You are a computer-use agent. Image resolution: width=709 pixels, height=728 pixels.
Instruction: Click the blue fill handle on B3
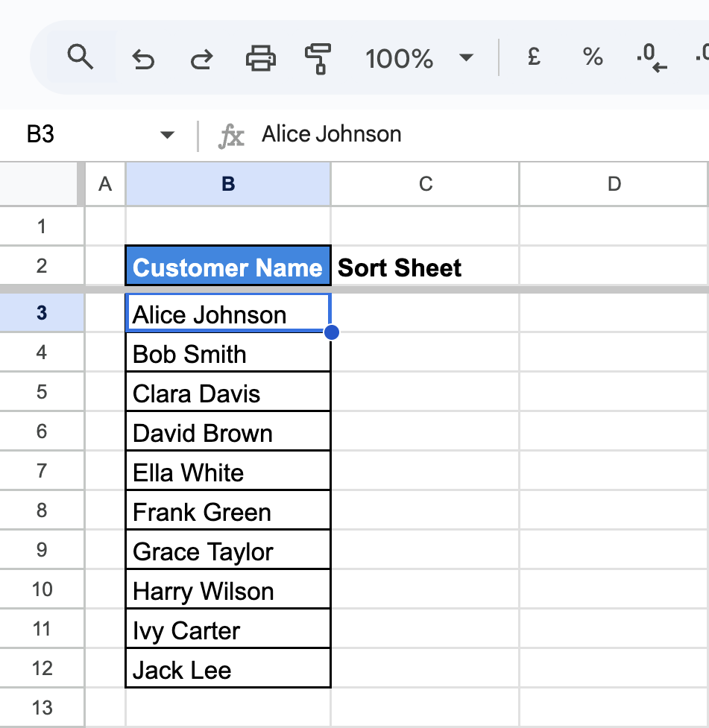[332, 332]
